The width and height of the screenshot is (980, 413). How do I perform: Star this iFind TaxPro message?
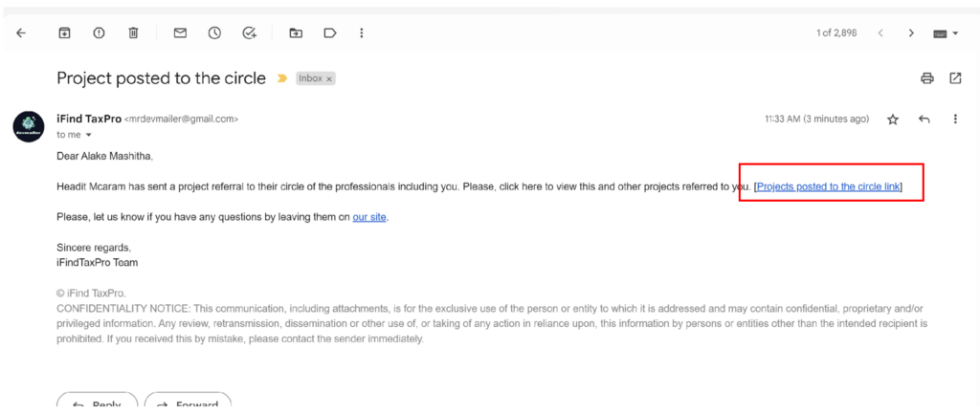893,120
